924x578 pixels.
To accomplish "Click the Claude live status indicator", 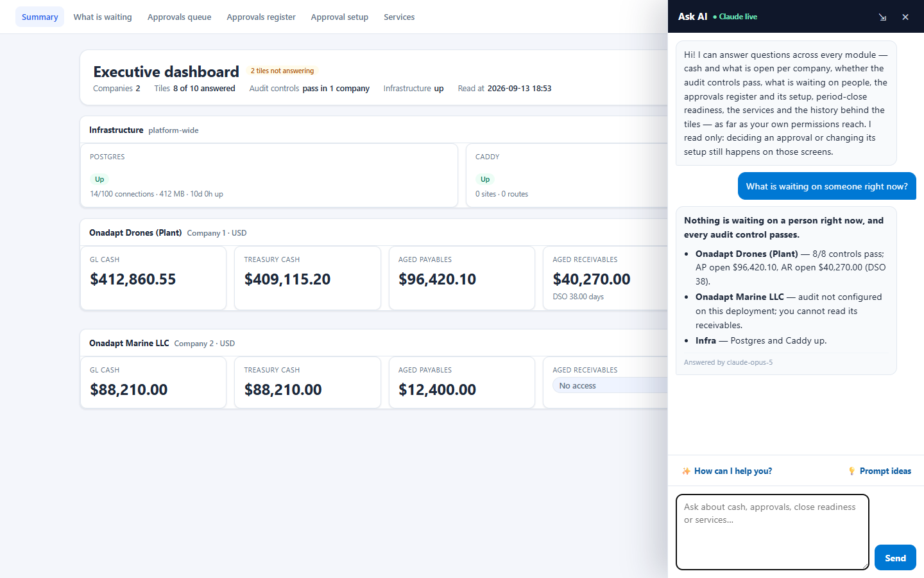I will (735, 17).
